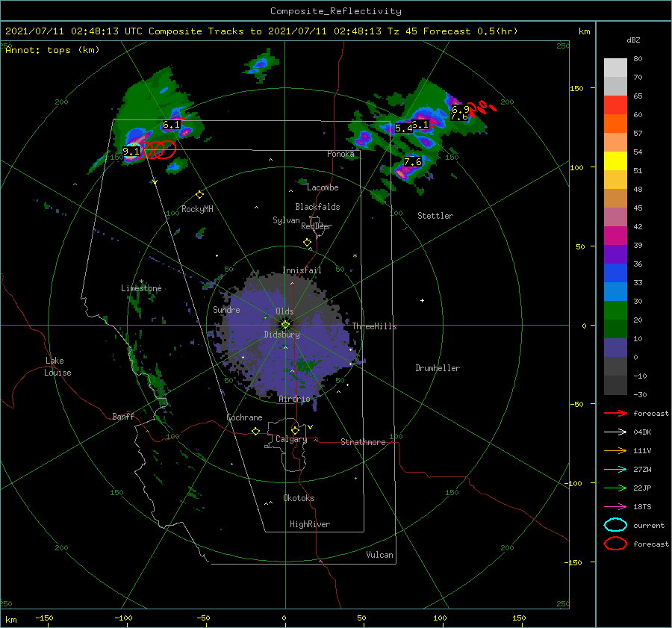The width and height of the screenshot is (672, 628).
Task: Click the 80 dBZ legend value
Action: pyautogui.click(x=638, y=59)
